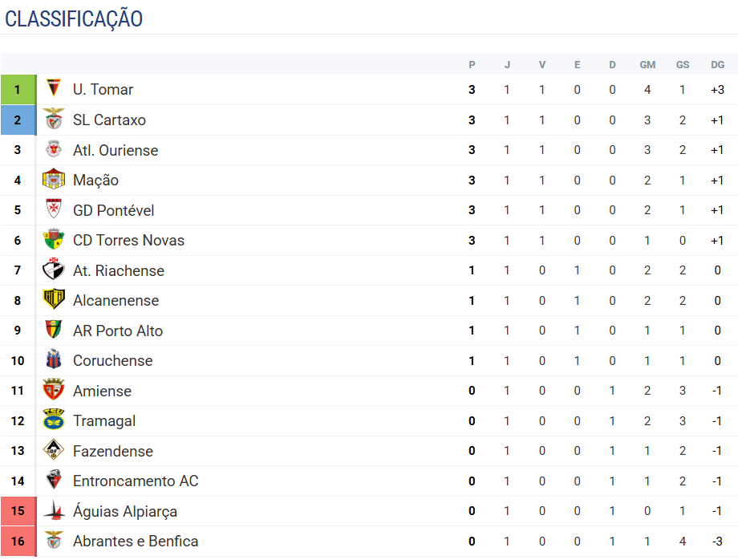Click the Entroncamento AC crest icon
The width and height of the screenshot is (738, 560).
click(54, 481)
